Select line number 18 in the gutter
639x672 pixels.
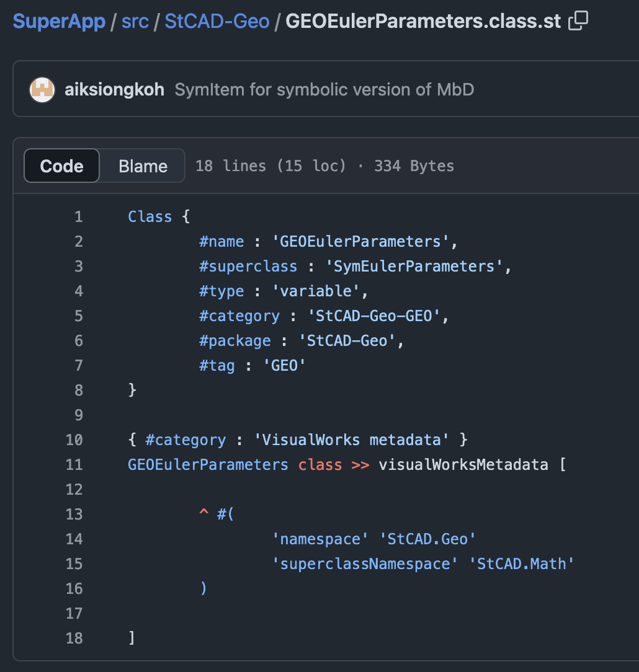click(74, 639)
